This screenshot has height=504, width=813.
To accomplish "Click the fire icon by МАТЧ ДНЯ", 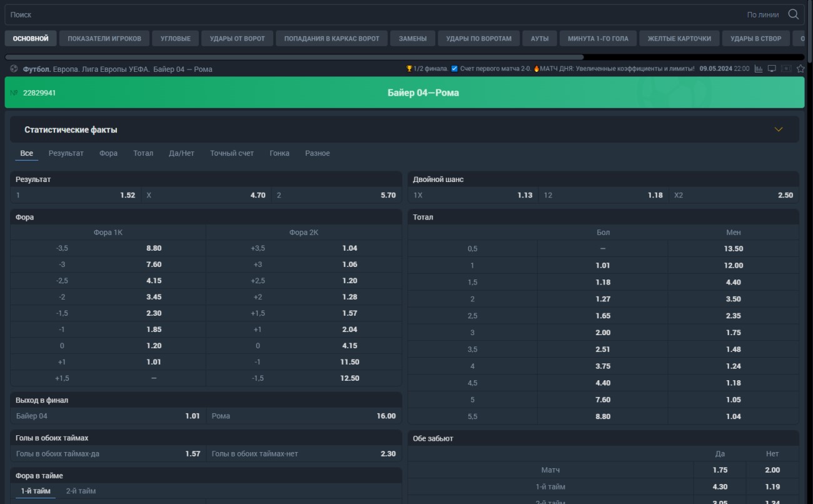I will point(536,69).
